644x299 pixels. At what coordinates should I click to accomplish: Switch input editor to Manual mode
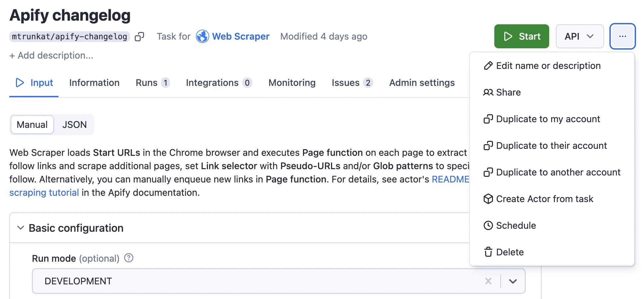[x=32, y=125]
